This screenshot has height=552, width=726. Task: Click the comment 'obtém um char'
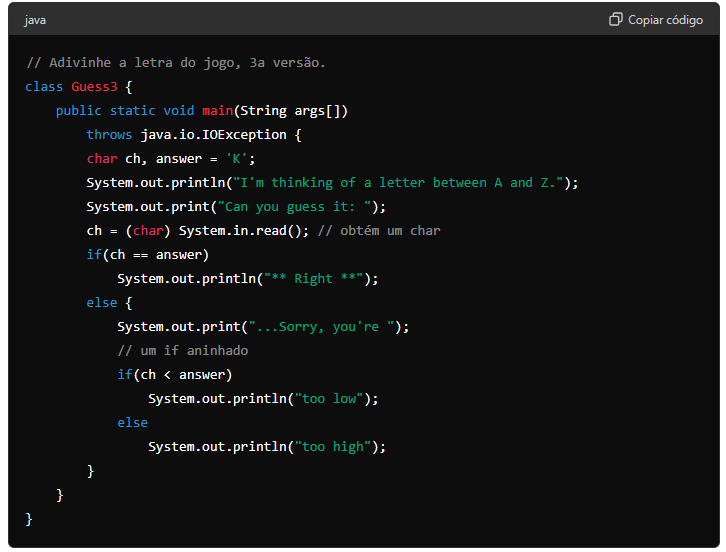click(379, 231)
